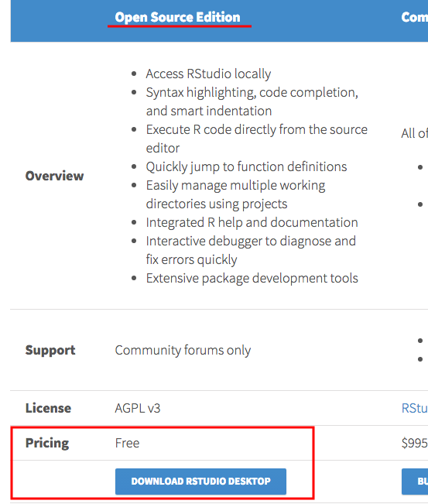The height and width of the screenshot is (504, 428).
Task: Click the Open Source Edition column header
Action: click(x=177, y=17)
